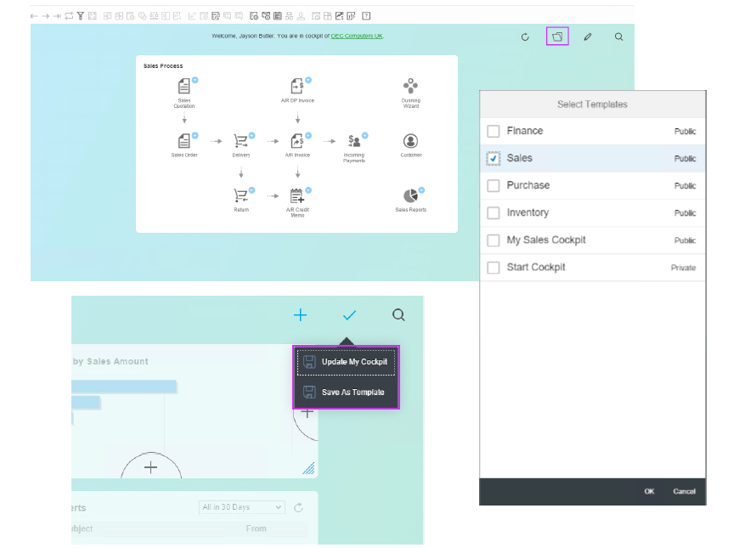Open the All in 30 Days dropdown
Screen dimensions: 756x548
tap(241, 507)
